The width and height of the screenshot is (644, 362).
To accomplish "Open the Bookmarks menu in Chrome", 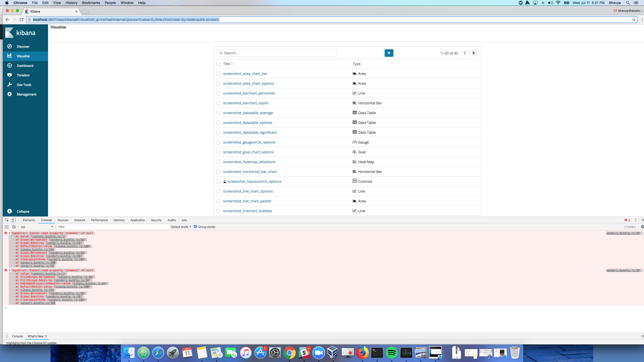I will (x=91, y=3).
